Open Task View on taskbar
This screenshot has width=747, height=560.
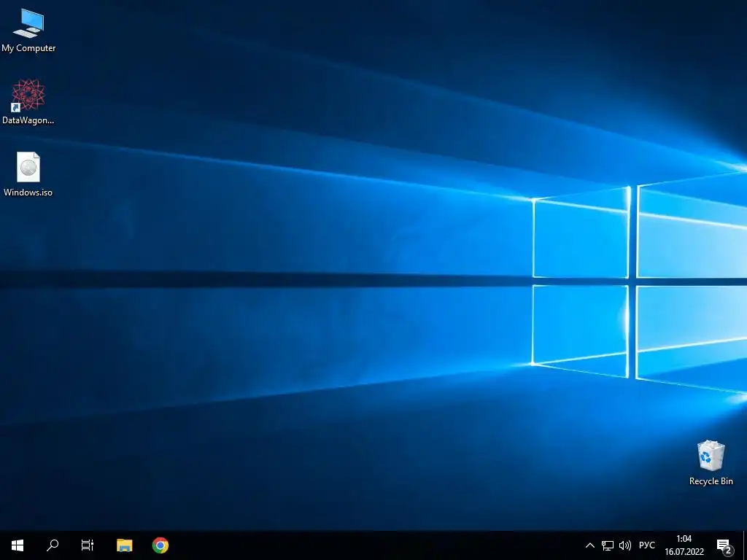pos(88,545)
